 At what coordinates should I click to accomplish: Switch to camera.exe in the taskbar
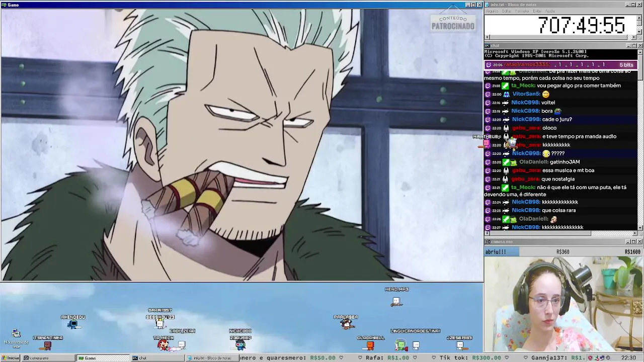(x=48, y=358)
